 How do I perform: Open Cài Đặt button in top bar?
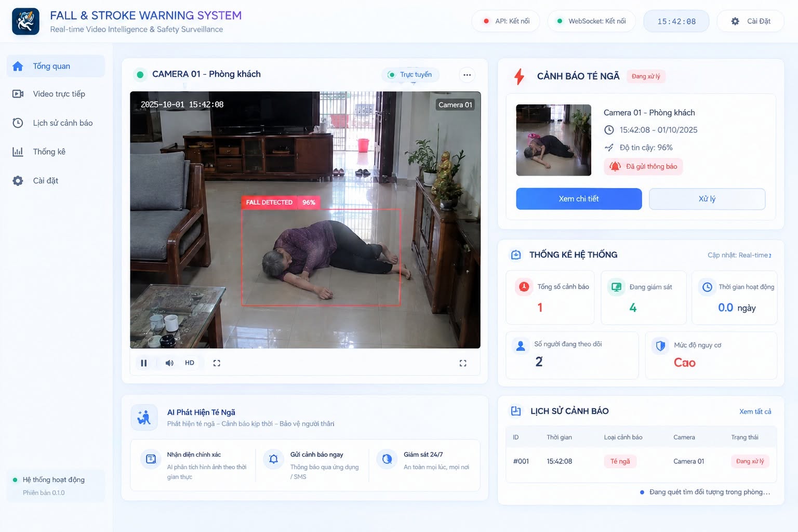pyautogui.click(x=750, y=21)
